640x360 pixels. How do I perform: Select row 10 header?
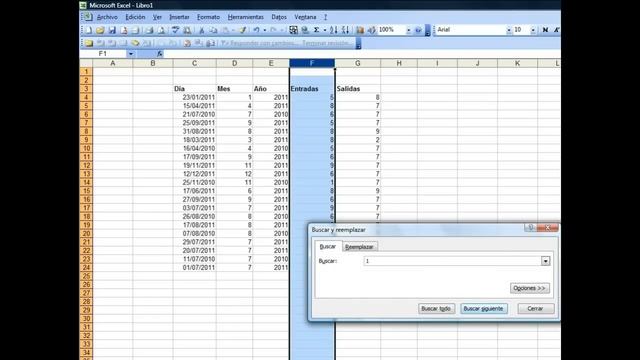(x=86, y=148)
